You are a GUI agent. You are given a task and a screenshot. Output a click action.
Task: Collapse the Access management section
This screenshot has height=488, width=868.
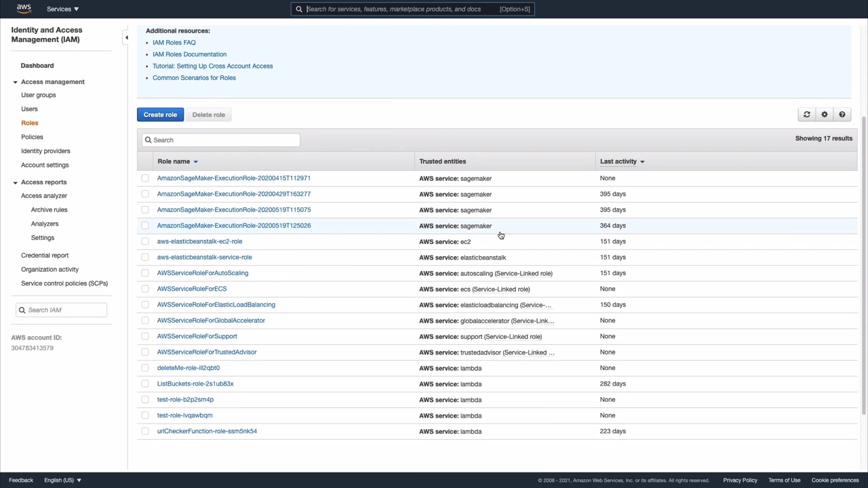[15, 82]
